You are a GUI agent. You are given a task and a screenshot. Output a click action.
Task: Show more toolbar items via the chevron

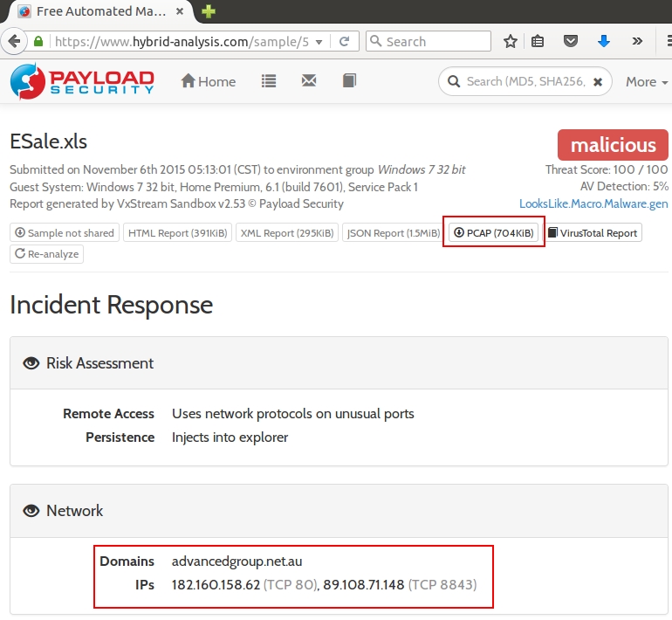click(637, 41)
